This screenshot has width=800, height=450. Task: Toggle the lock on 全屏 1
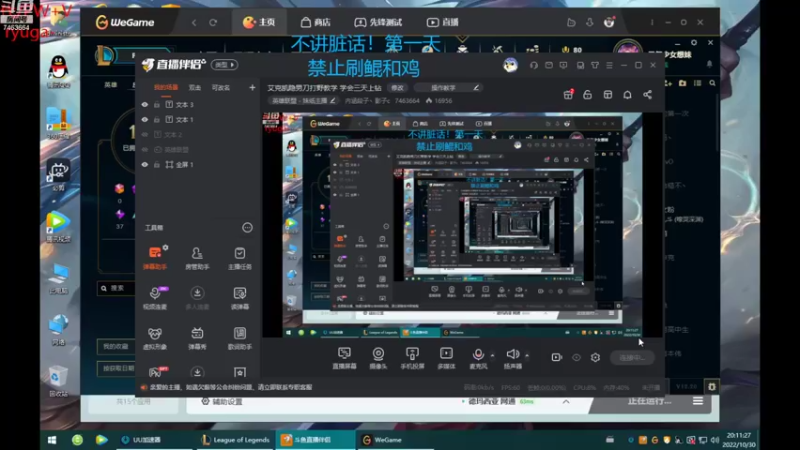[x=157, y=164]
